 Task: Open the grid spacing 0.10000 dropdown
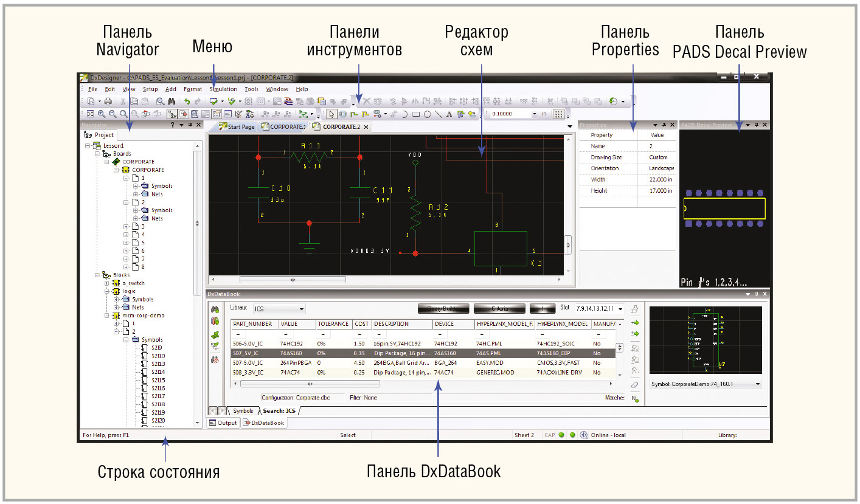(535, 114)
